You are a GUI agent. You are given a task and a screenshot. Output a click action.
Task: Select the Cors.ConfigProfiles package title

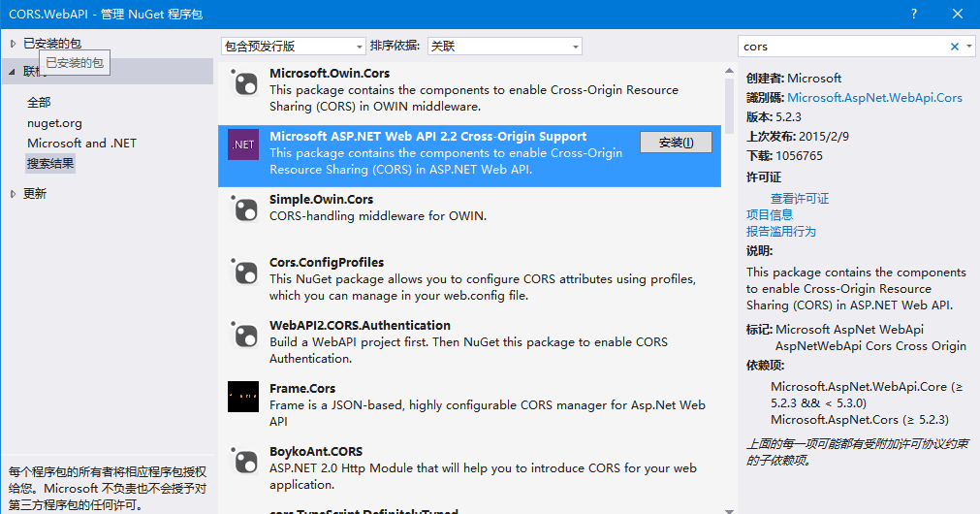327,263
